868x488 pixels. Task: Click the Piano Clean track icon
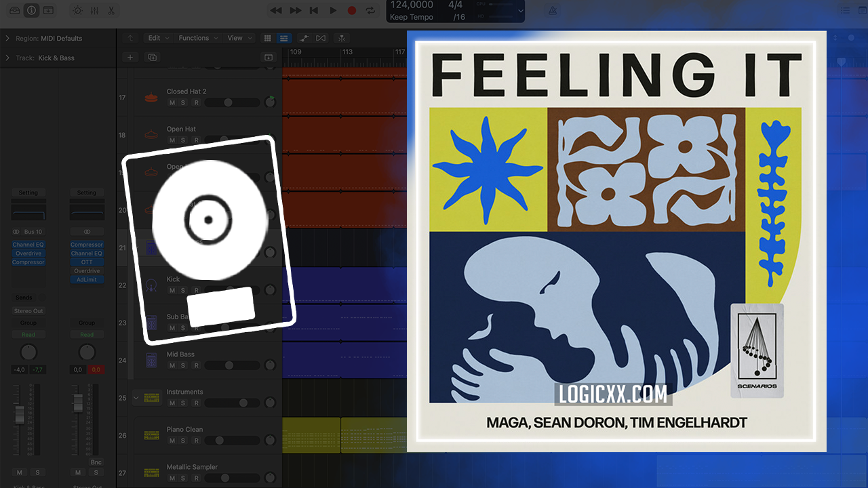[x=152, y=435]
